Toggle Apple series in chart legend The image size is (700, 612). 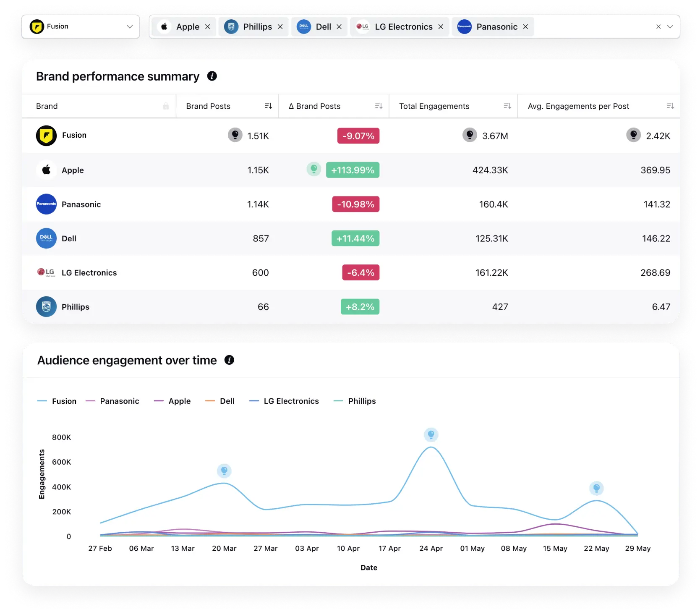[x=172, y=401]
